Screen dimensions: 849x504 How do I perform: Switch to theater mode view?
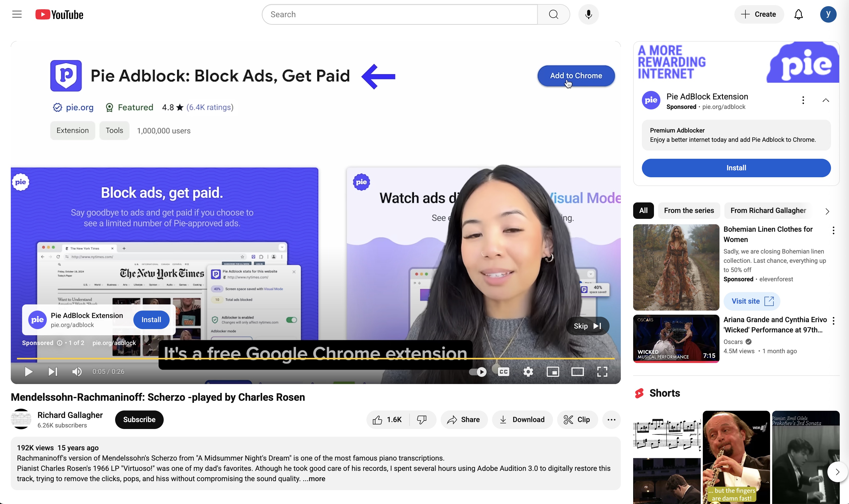click(577, 371)
